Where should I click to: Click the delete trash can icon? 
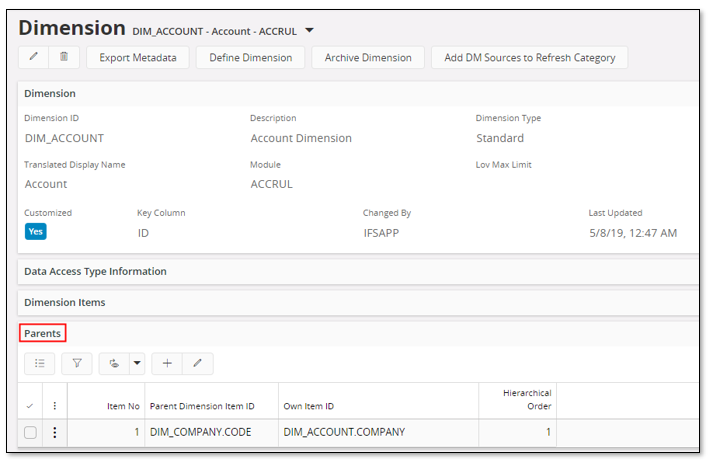click(64, 57)
